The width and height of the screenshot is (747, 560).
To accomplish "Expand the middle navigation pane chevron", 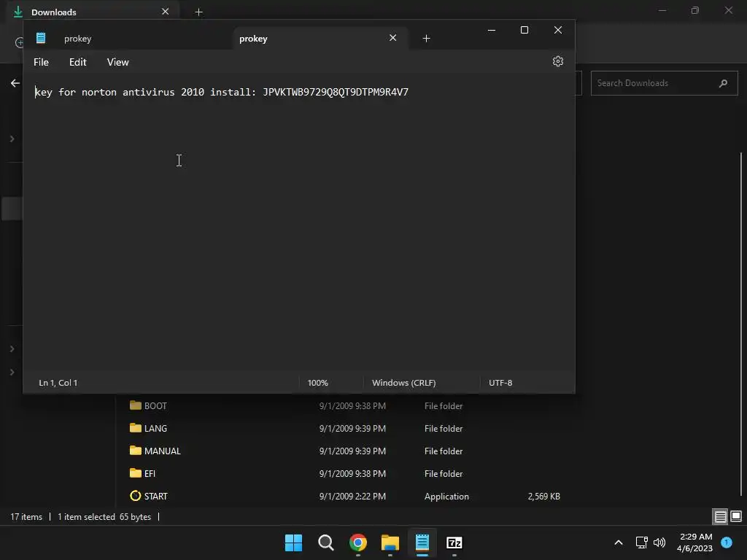I will [12, 349].
